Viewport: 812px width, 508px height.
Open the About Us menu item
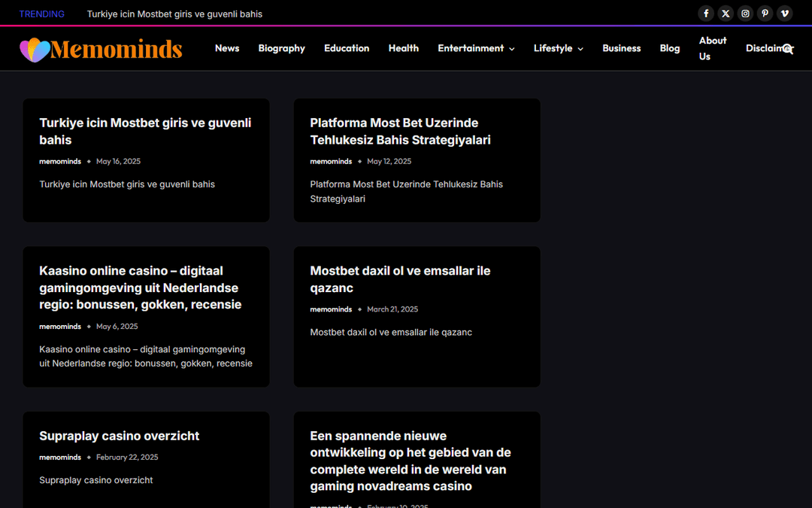[x=713, y=48]
